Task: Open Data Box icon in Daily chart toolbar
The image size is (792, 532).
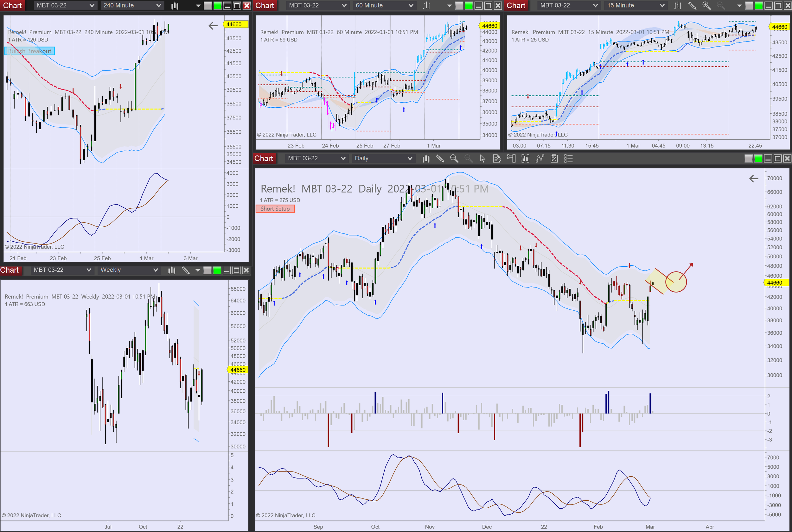Action: point(497,158)
